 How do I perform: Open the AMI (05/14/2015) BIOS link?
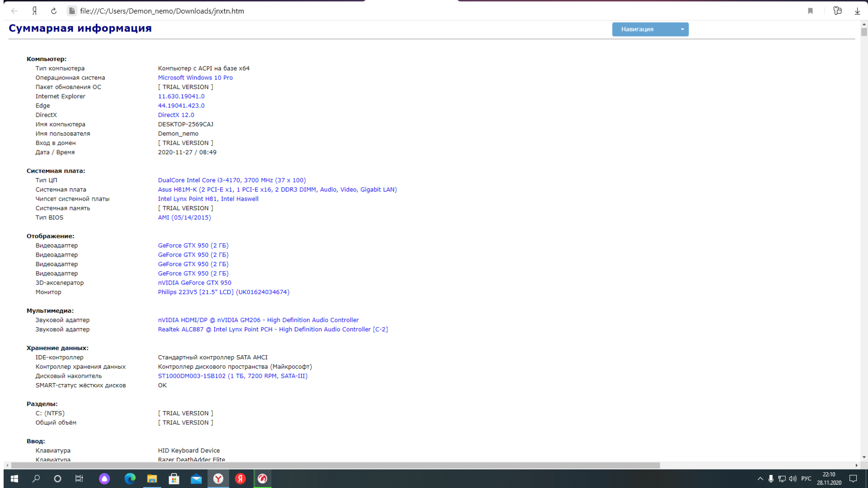point(184,218)
